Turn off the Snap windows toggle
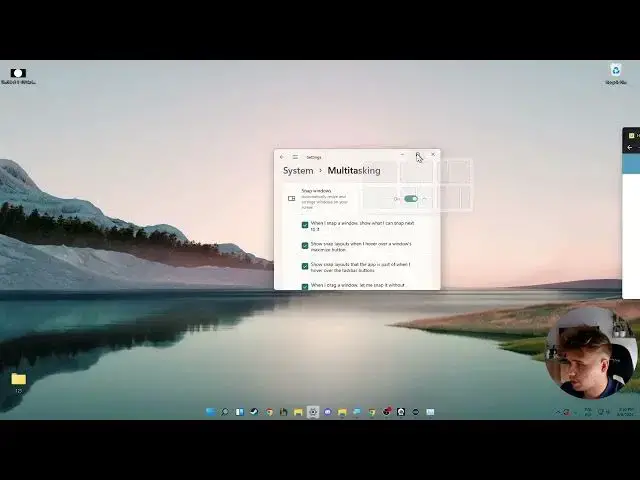This screenshot has width=640, height=480. click(411, 199)
